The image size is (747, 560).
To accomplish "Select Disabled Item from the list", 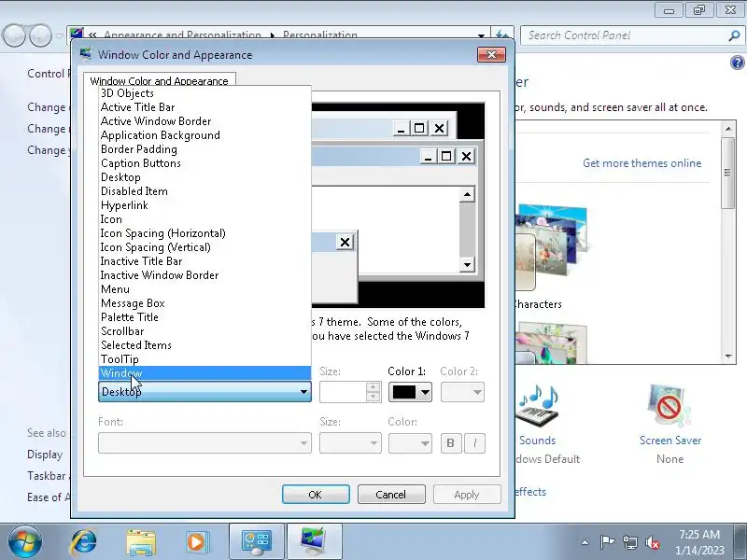I will (x=204, y=191).
